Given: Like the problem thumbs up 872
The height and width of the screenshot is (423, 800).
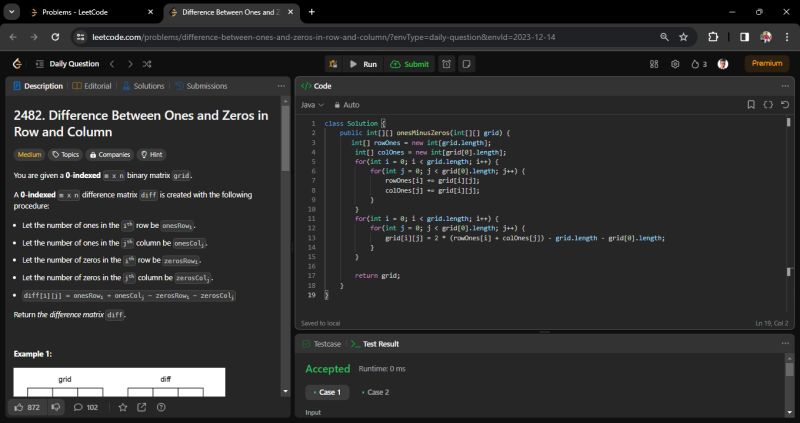Looking at the screenshot, I should pos(27,407).
